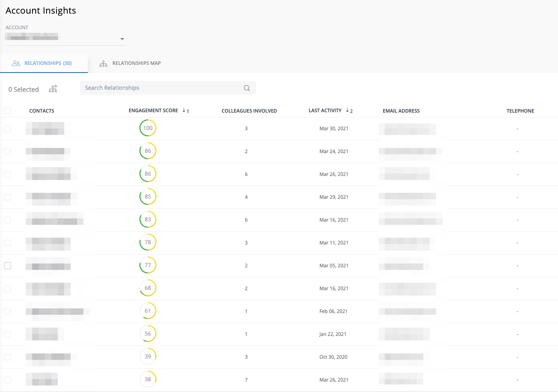Toggle the select-all checkbox in header row
This screenshot has width=558, height=392.
tap(8, 111)
